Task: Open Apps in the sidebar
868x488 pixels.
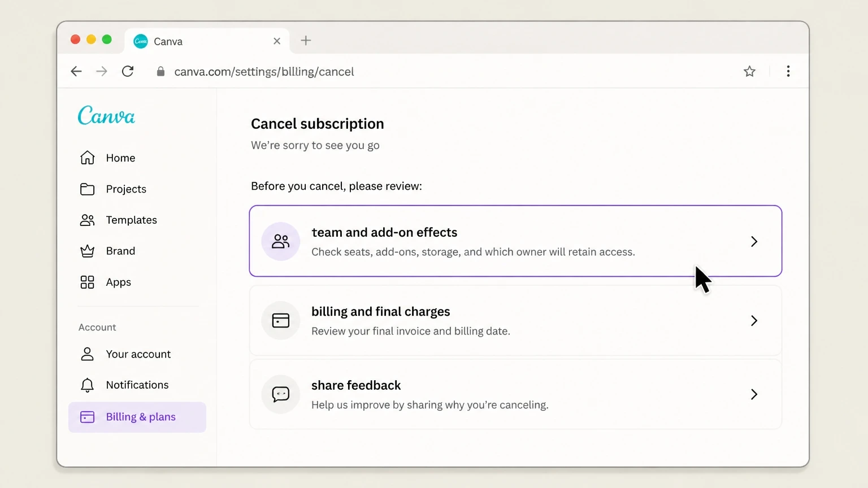Action: pos(137,282)
